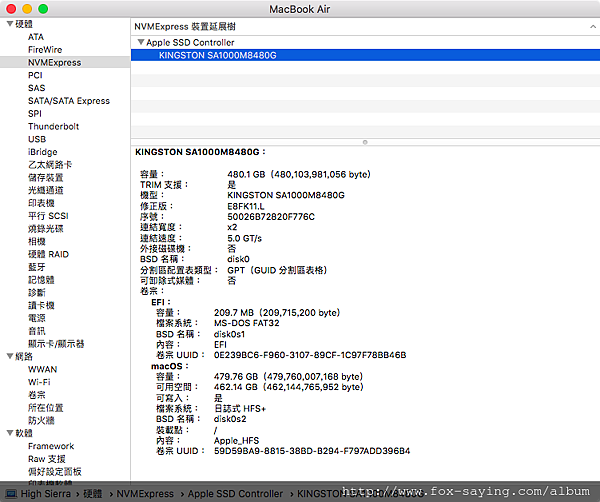
Task: Select 記憶體 in the sidebar
Action: click(41, 280)
